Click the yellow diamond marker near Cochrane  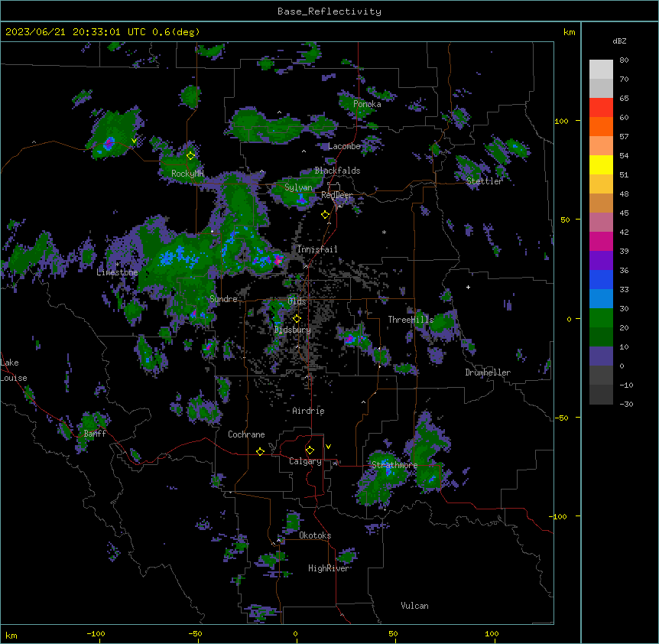tap(260, 451)
